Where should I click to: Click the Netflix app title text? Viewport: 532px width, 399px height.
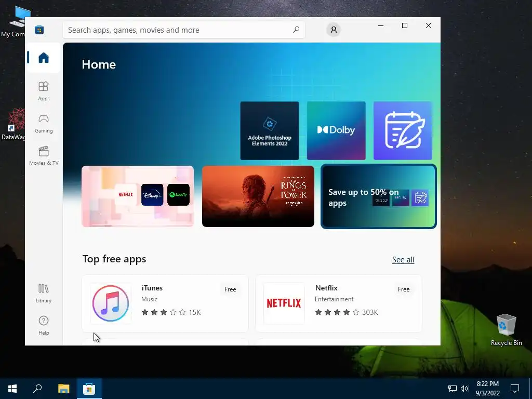point(326,288)
